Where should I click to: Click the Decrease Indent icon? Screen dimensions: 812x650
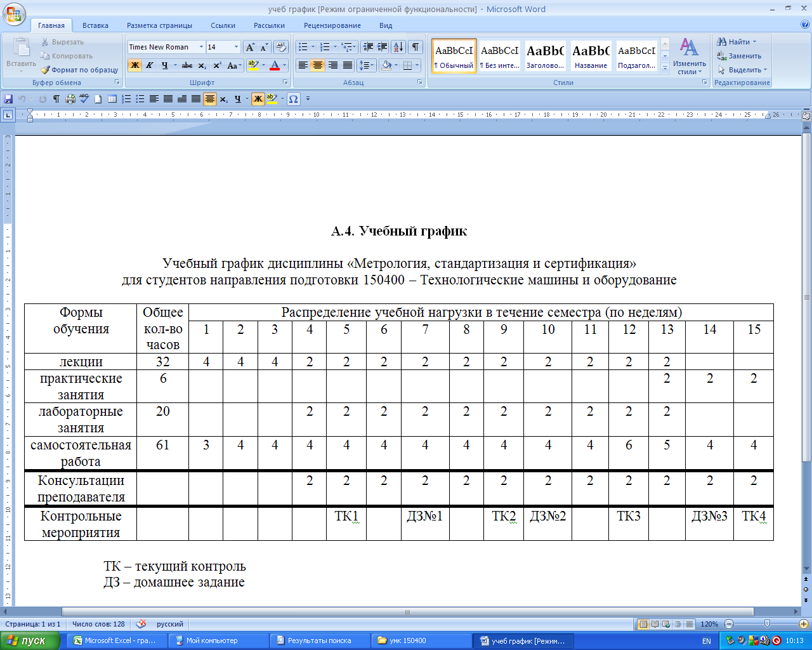367,47
